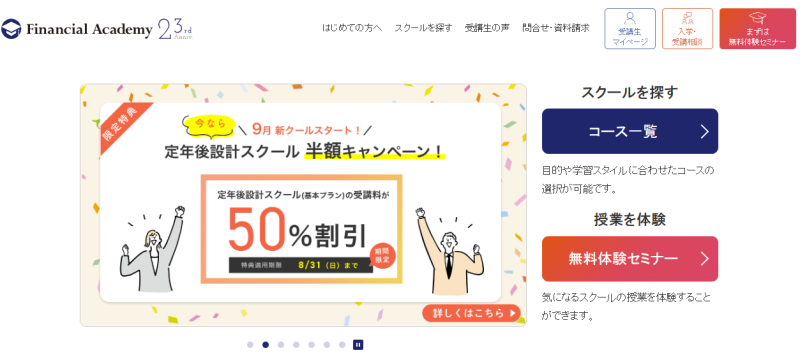Click the 23rd Anniversary emblem
The width and height of the screenshot is (800, 362).
point(176,30)
